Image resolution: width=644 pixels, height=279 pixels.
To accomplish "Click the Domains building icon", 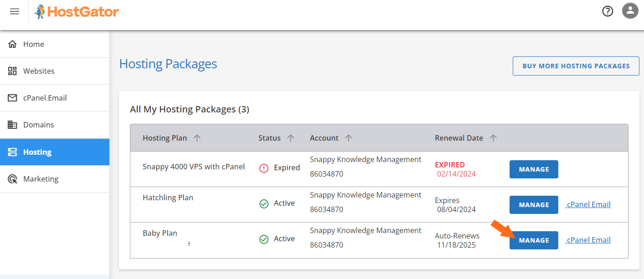I will point(10,124).
